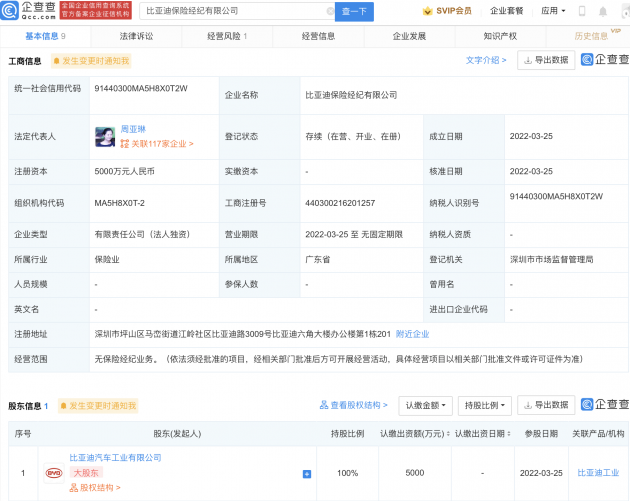Viewport: 630px width, 501px height.
Task: Click 有限责任公司（法人独资）type value
Action: pos(142,234)
